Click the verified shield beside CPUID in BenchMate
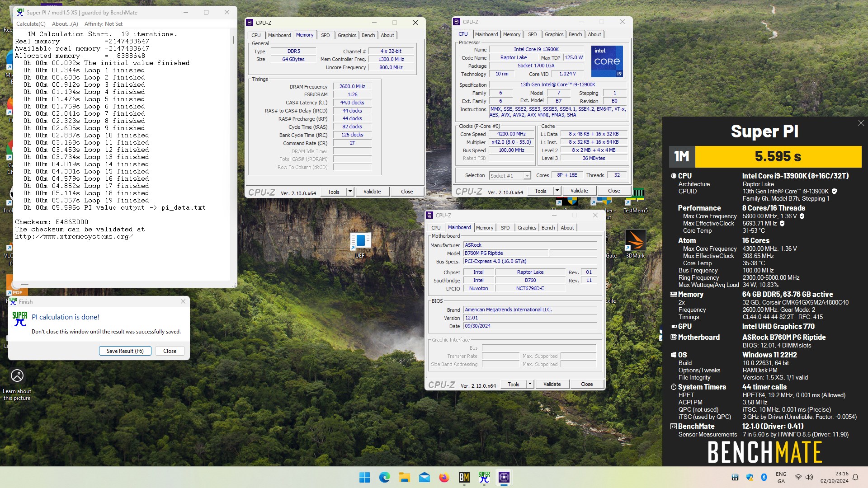868x488 pixels. pos(835,191)
